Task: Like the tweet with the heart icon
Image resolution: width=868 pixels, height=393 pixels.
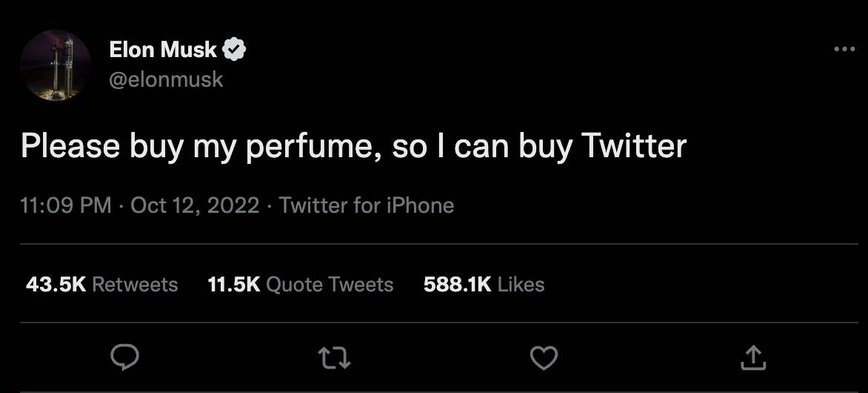Action: [544, 359]
